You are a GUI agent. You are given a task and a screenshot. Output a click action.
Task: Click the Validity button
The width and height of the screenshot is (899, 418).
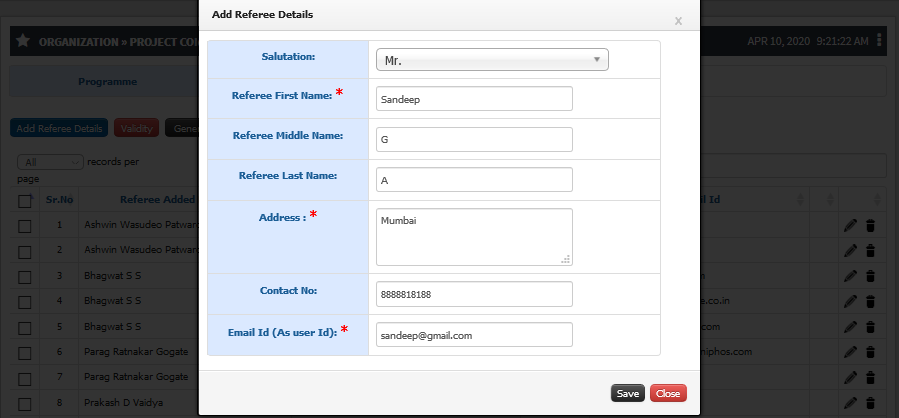(136, 128)
